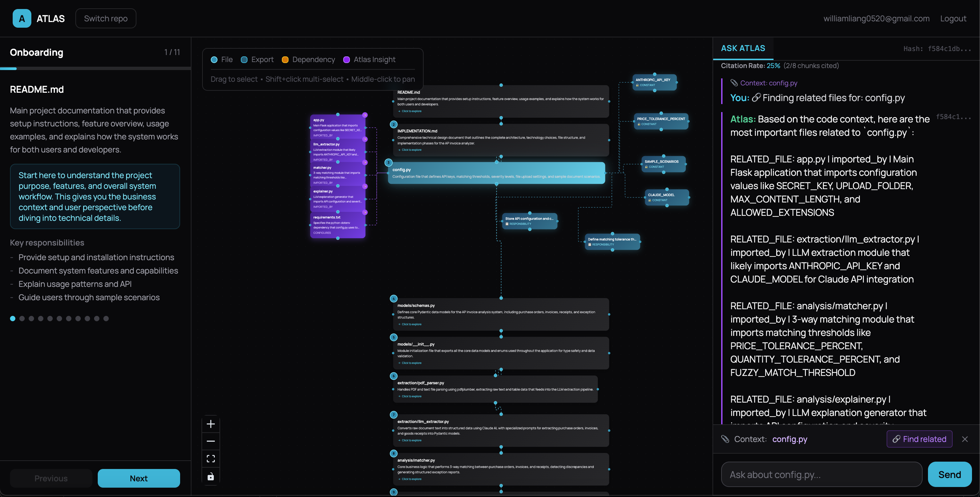The width and height of the screenshot is (980, 497).
Task: Click the zoom in plus icon
Action: [210, 424]
